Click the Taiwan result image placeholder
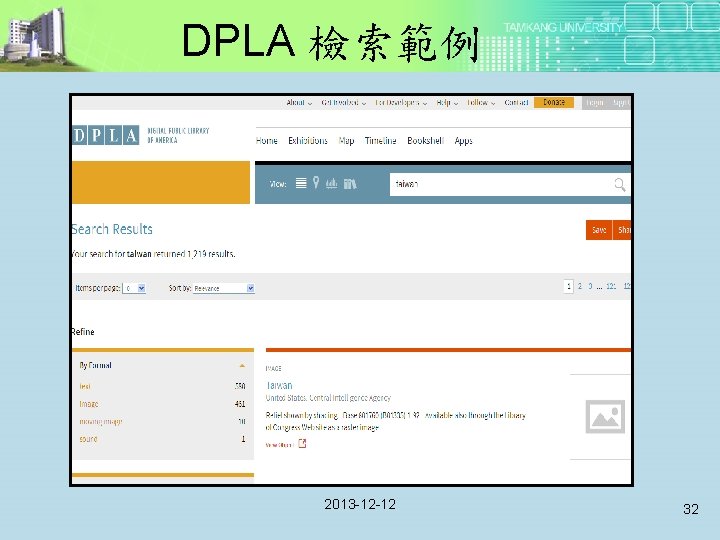The width and height of the screenshot is (720, 540). coord(605,416)
